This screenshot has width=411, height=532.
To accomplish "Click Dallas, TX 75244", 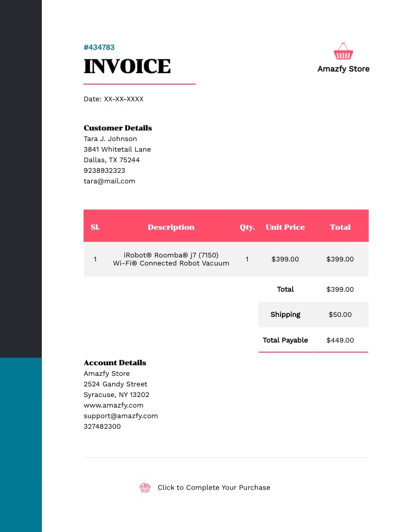I will coord(112,160).
